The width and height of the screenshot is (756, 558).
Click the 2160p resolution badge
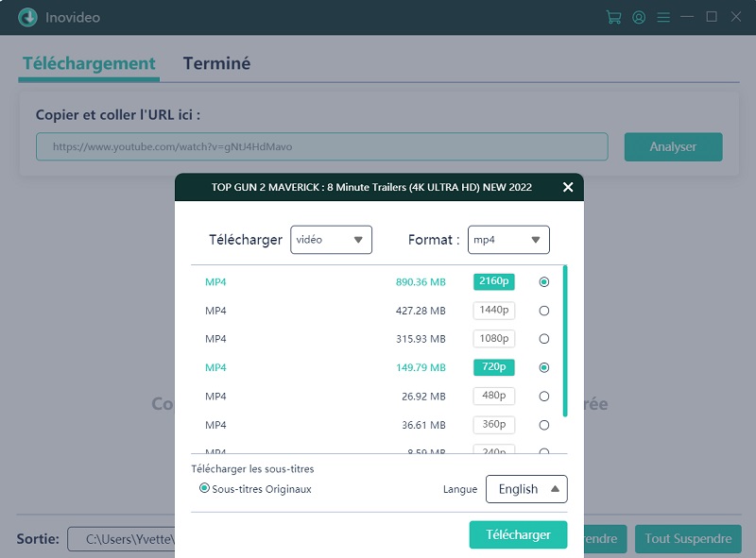coord(493,281)
